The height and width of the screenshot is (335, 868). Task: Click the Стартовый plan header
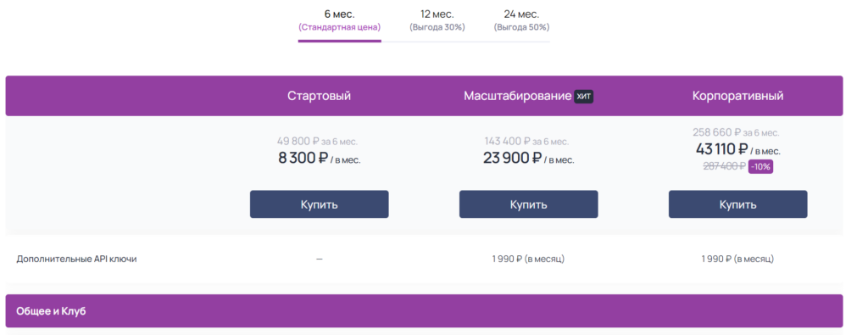point(319,96)
